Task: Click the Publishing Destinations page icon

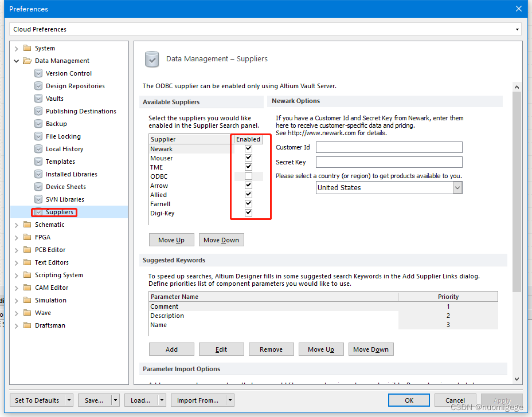Action: tap(38, 111)
